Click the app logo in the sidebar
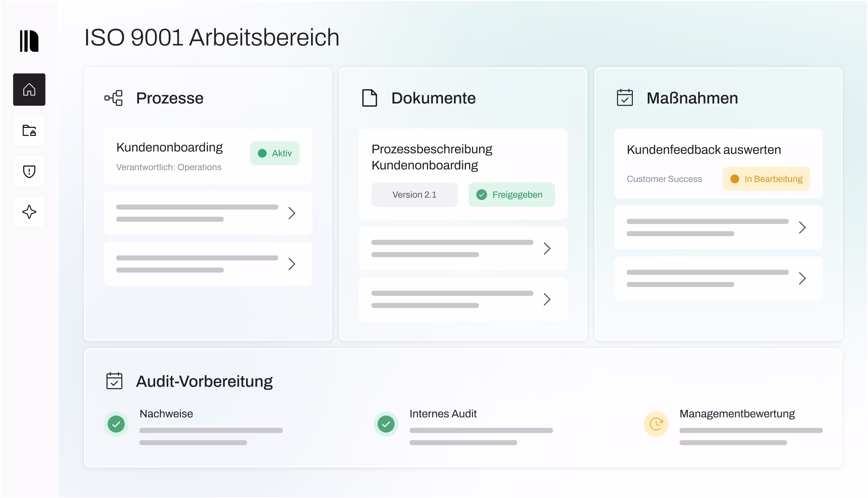 pyautogui.click(x=29, y=41)
